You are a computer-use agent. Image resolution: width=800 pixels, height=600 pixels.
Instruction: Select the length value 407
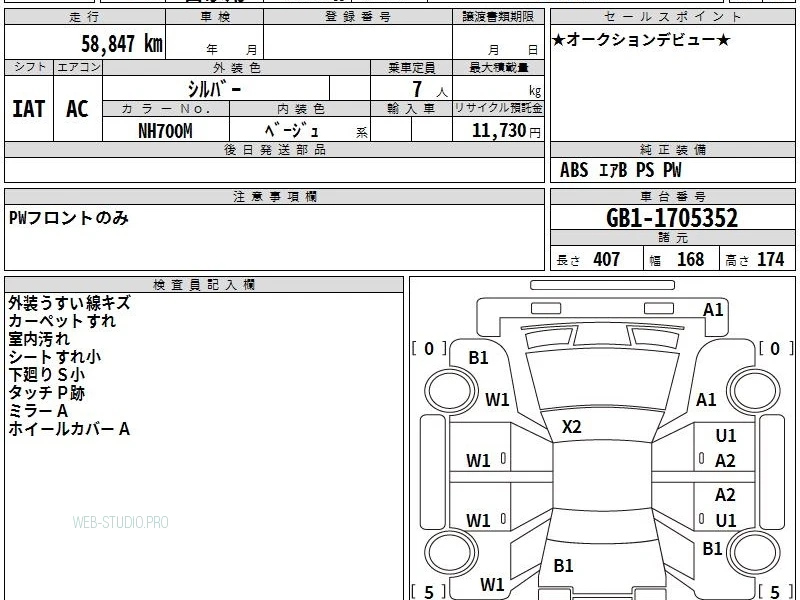(x=607, y=260)
